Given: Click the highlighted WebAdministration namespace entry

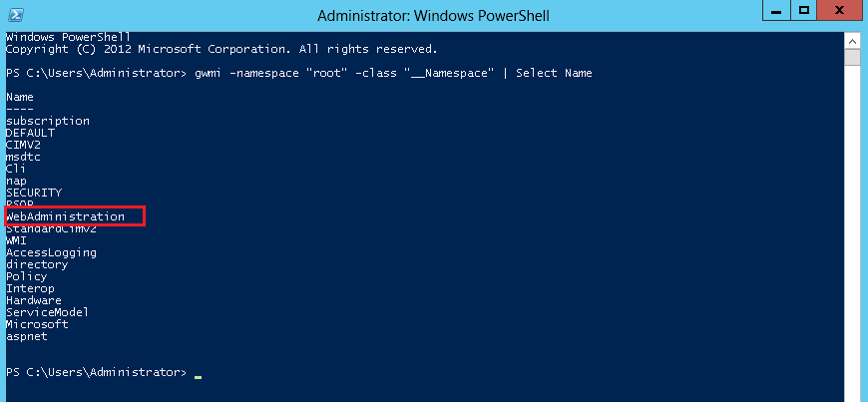Looking at the screenshot, I should [66, 216].
